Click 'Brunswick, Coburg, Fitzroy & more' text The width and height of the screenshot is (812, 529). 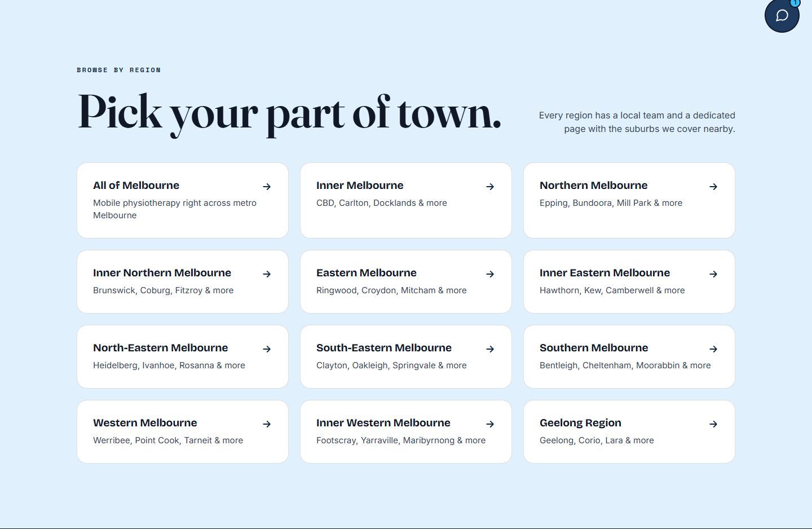coord(163,290)
